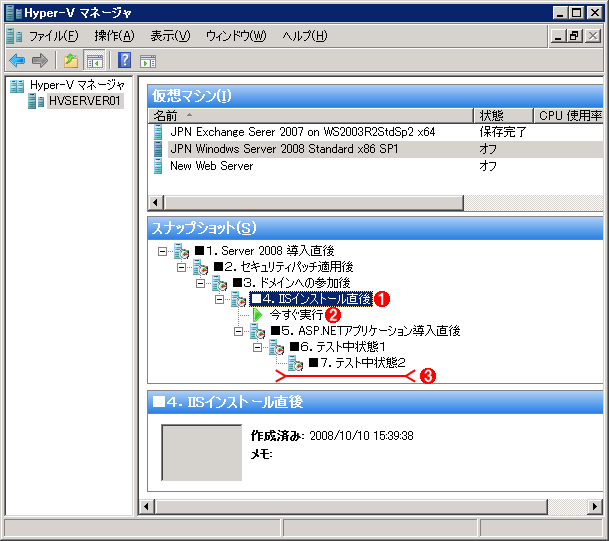Minimize the inner MMC child window

558,36
